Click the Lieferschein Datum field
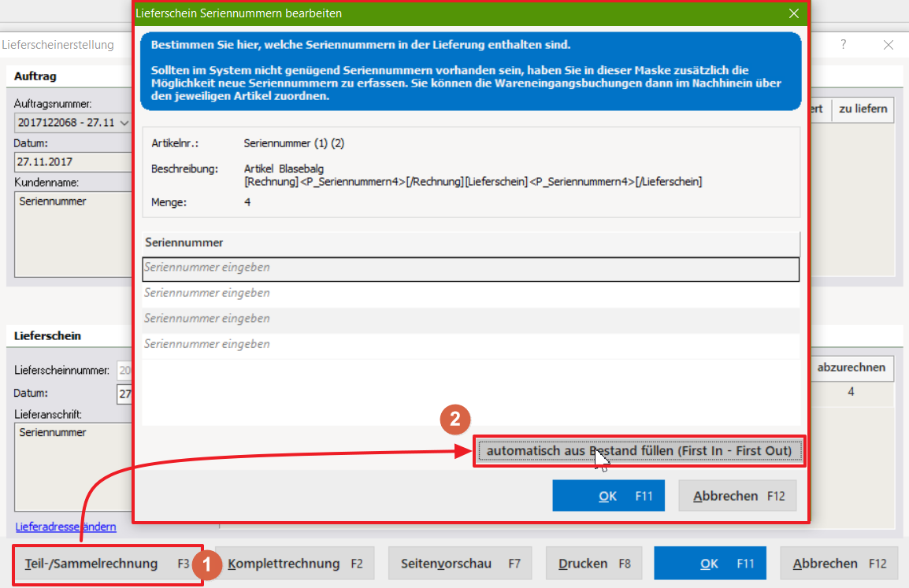909x588 pixels. point(124,394)
